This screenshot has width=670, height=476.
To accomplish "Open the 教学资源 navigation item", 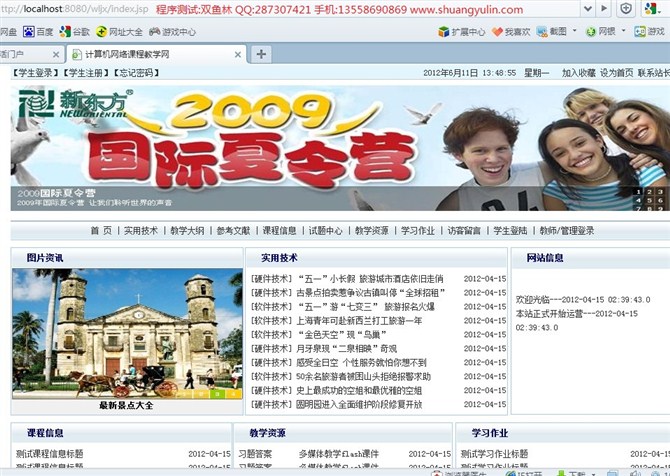I will pos(371,231).
